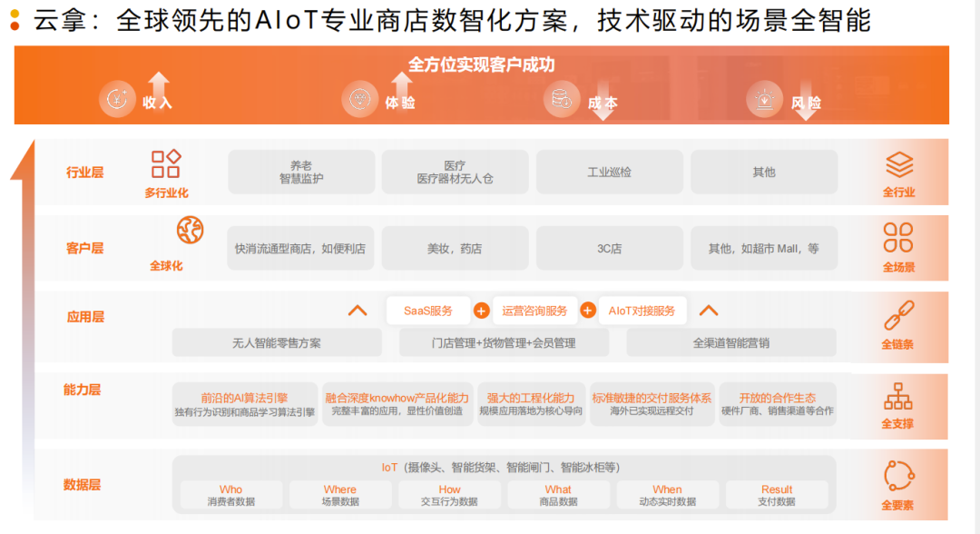The height and width of the screenshot is (534, 980).
Task: Click the 全要素 circular nodes icon
Action: (898, 476)
